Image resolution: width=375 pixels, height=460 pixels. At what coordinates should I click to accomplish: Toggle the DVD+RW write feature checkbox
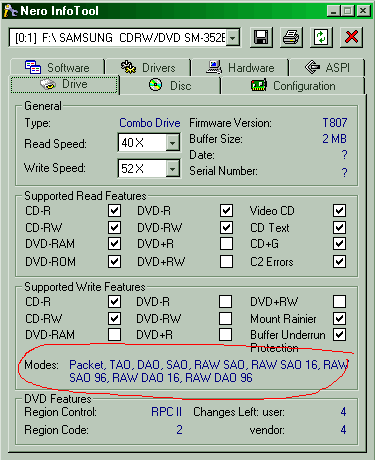339,302
